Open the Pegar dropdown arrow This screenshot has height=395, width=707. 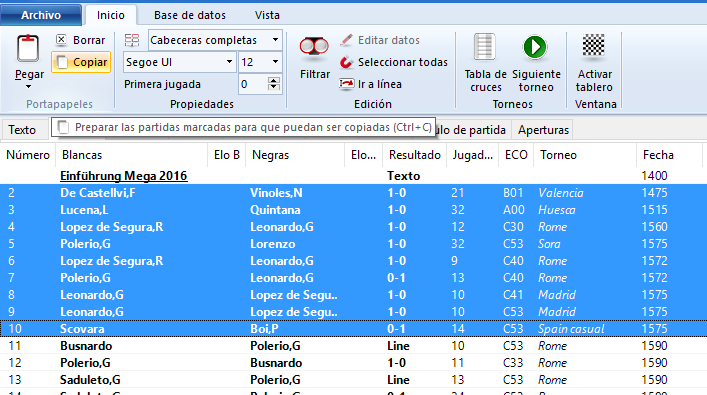[x=28, y=87]
